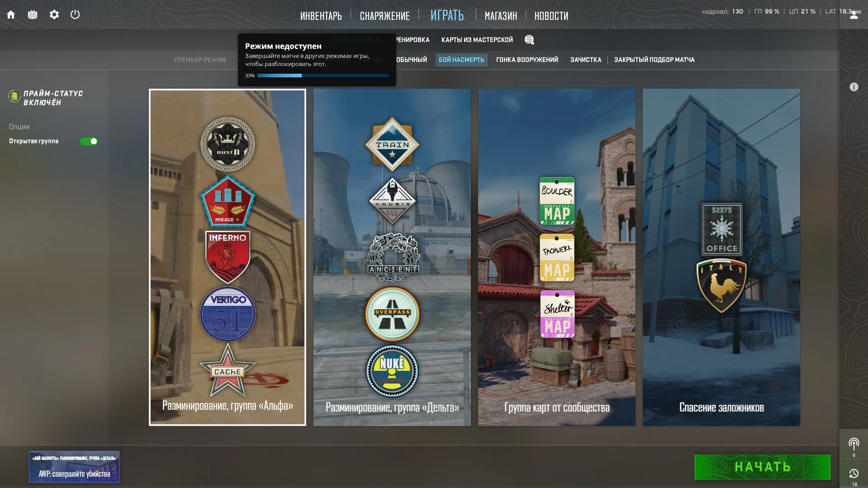868x488 pixels.
Task: Open the МАГАЗИН menu
Action: click(x=501, y=16)
